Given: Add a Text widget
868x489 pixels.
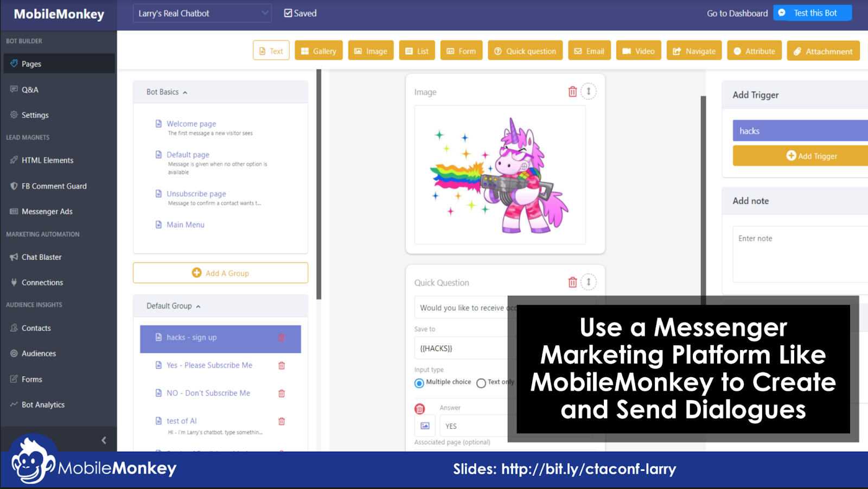Looking at the screenshot, I should [271, 51].
